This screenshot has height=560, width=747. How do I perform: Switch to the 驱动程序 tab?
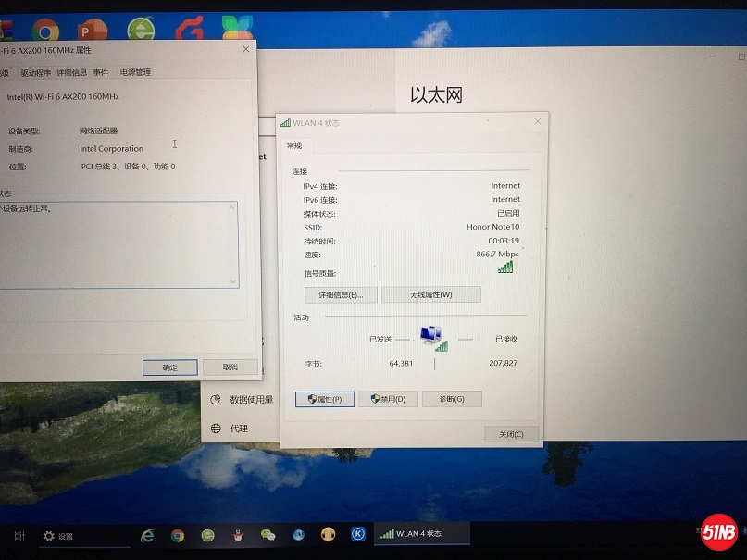35,72
